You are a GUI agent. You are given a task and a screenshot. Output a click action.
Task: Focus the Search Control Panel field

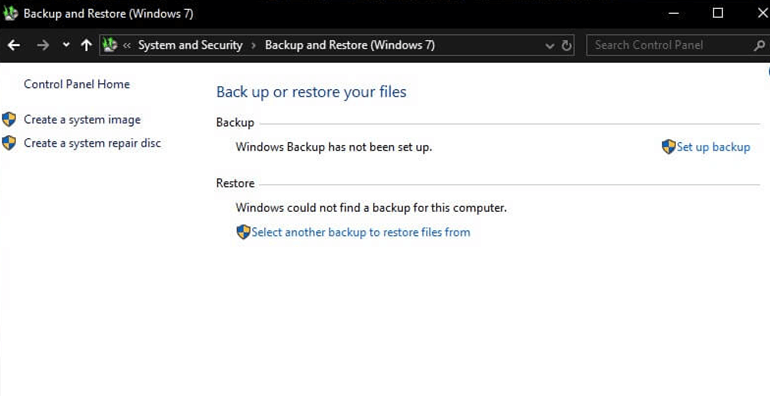672,45
